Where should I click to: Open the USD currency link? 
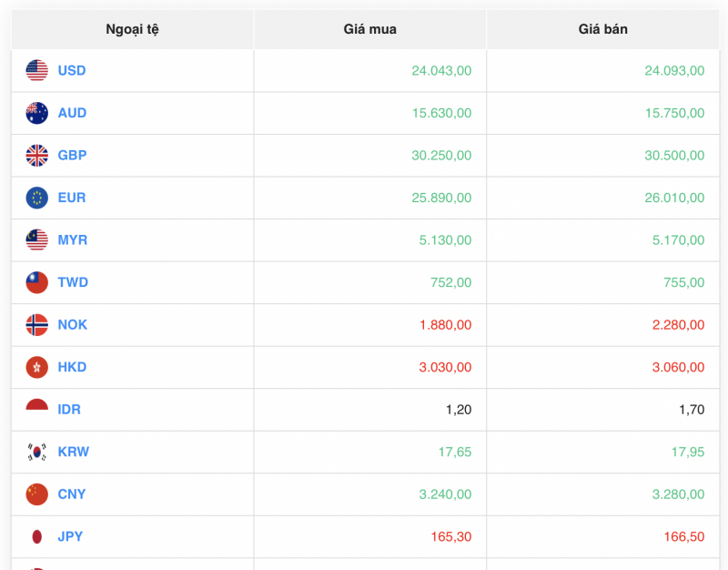(71, 70)
